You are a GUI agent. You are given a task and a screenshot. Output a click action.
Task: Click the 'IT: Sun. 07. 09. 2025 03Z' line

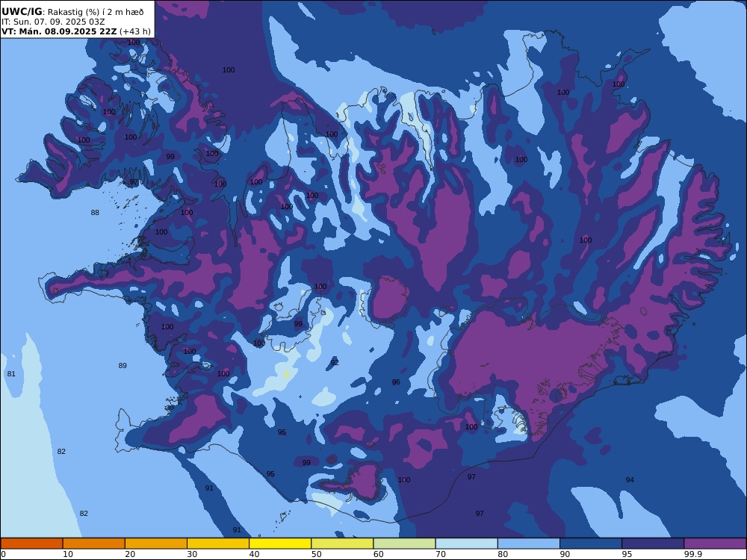[53, 22]
